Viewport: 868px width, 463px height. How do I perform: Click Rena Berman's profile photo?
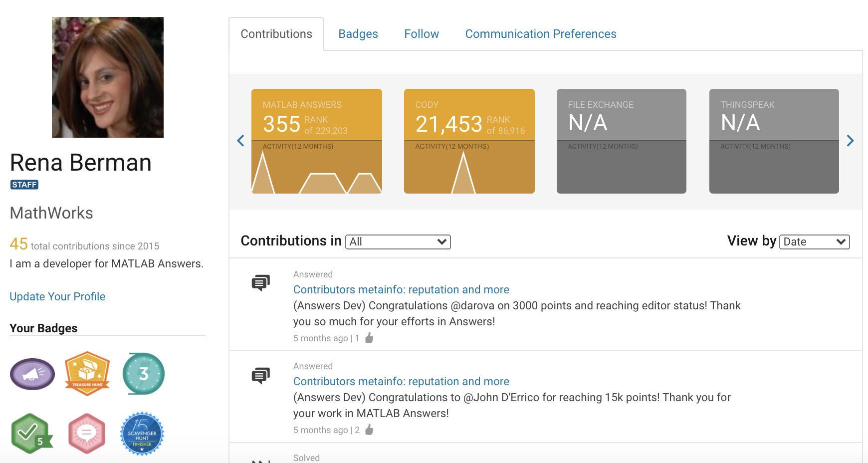click(x=108, y=77)
